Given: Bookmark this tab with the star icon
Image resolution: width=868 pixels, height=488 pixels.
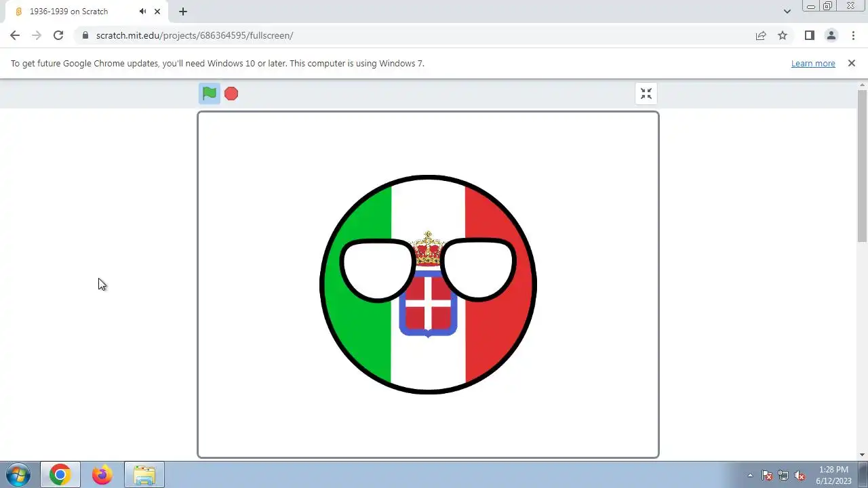Looking at the screenshot, I should (783, 35).
